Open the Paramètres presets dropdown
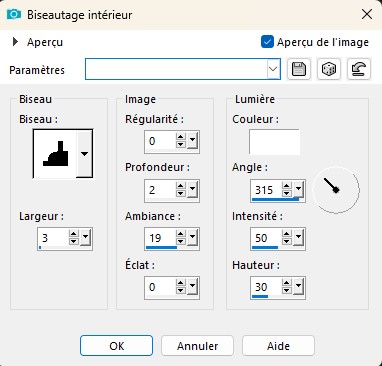382x366 pixels. [273, 69]
